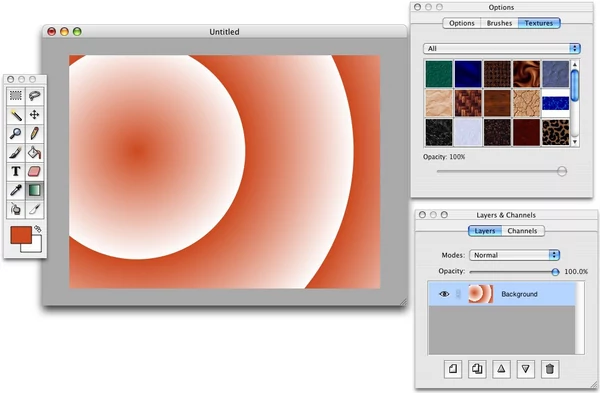The height and width of the screenshot is (393, 600).
Task: Select the Lasso selection tool
Action: coord(34,96)
